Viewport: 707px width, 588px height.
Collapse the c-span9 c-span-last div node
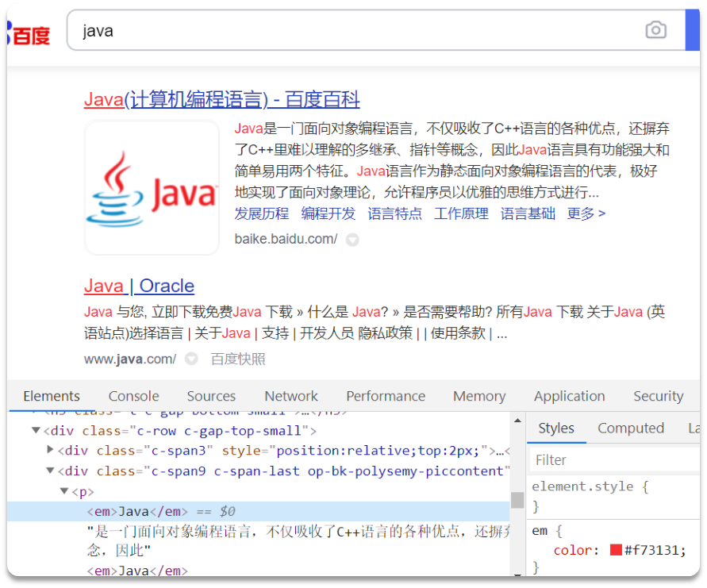[51, 471]
